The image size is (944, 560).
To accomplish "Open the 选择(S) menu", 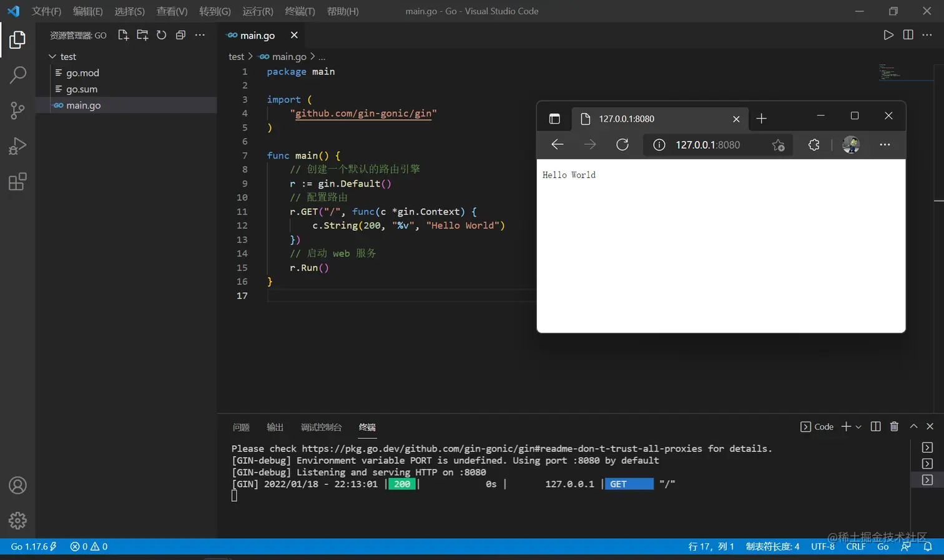I will 130,11.
